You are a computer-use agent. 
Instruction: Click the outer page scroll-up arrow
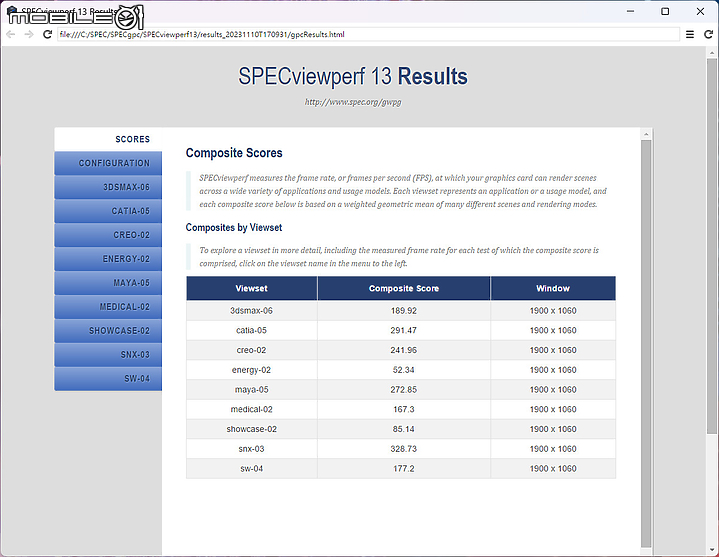[x=711, y=52]
